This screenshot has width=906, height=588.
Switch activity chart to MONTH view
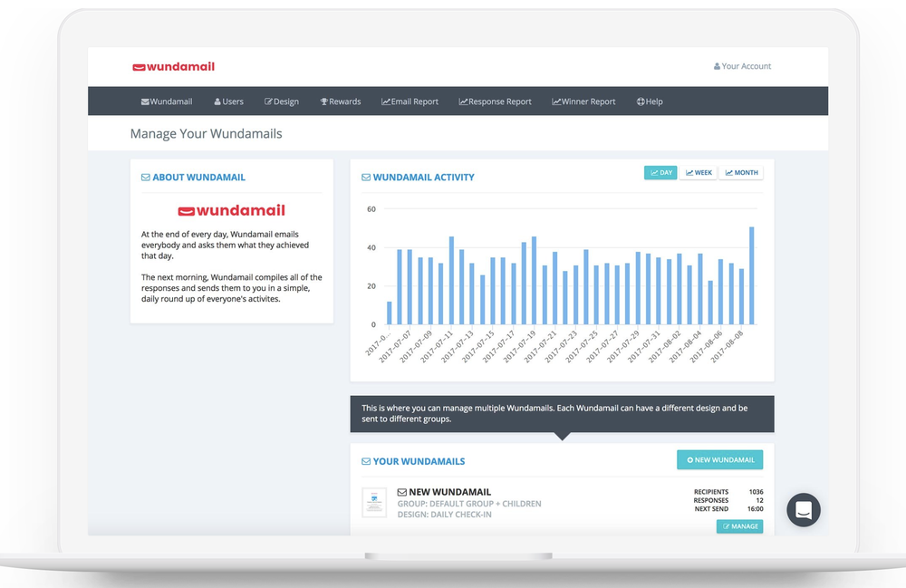(741, 173)
